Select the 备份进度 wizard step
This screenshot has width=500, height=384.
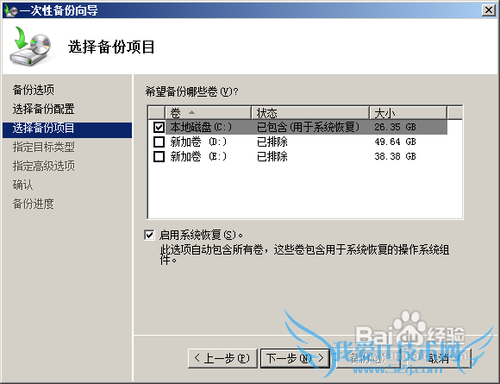(x=33, y=204)
